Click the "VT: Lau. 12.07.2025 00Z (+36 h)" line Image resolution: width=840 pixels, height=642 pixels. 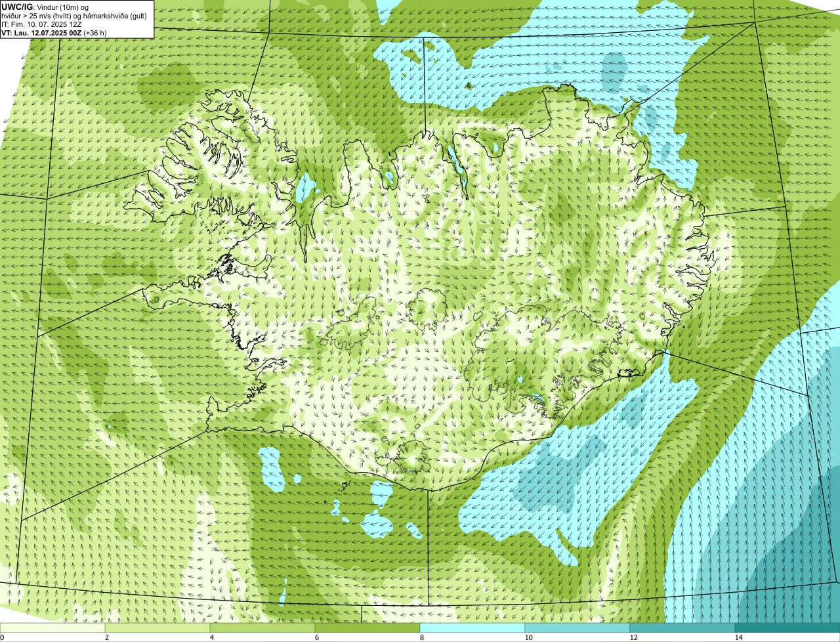(54, 32)
